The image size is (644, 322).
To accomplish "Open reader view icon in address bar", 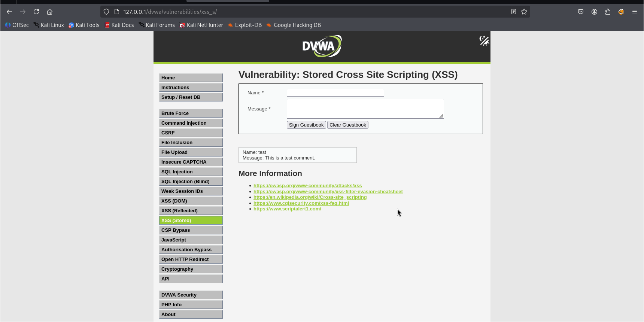I will coord(514,12).
